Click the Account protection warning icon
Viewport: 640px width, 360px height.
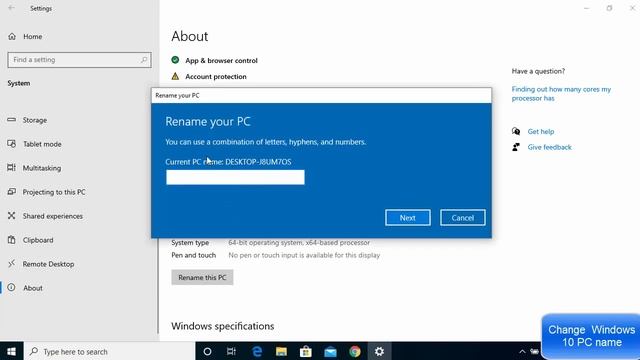(x=175, y=76)
